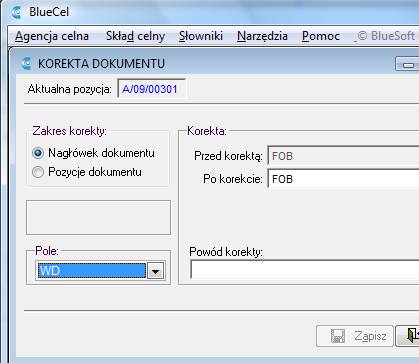Click the exit door icon button
This screenshot has width=419, height=363.
click(407, 336)
